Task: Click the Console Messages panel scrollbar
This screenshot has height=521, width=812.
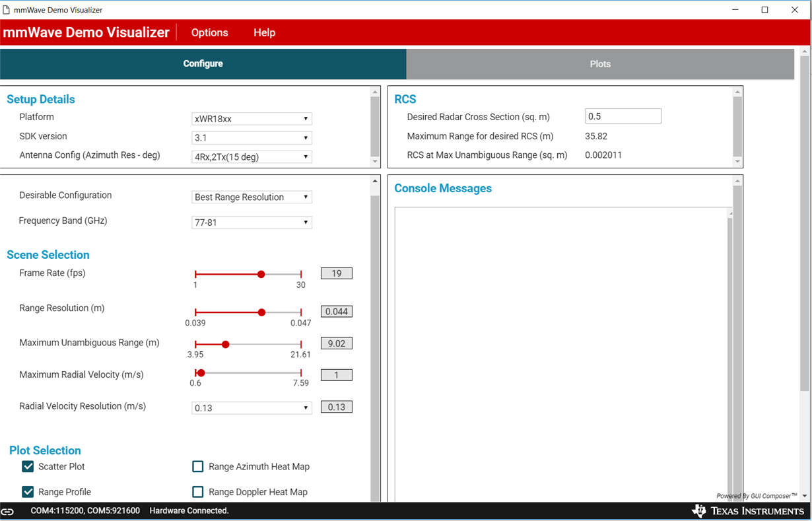Action: (737, 343)
